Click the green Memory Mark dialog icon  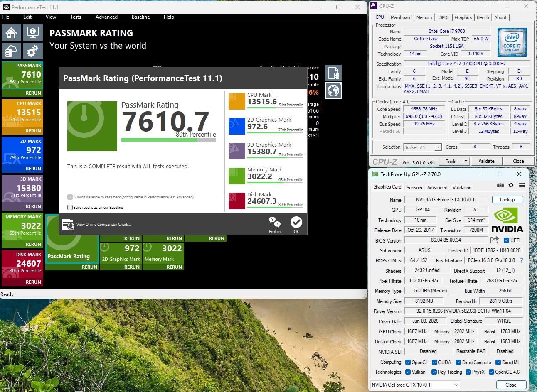(237, 176)
